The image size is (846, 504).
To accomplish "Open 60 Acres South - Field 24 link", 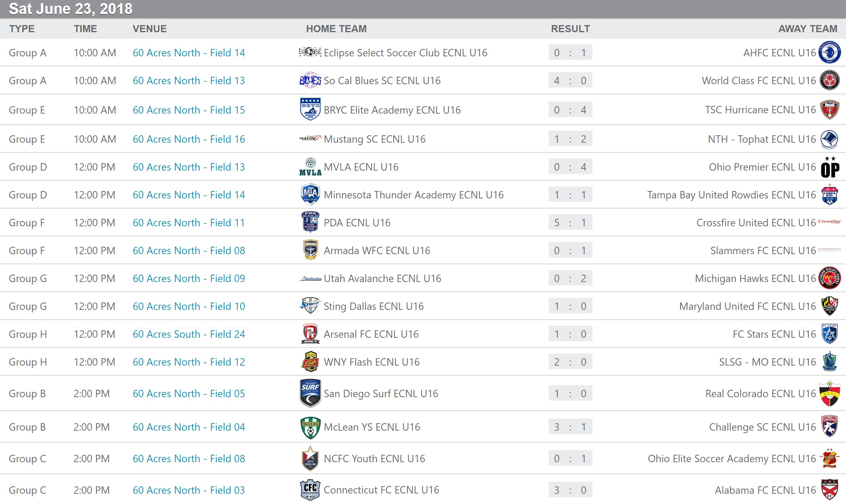I will 189,334.
